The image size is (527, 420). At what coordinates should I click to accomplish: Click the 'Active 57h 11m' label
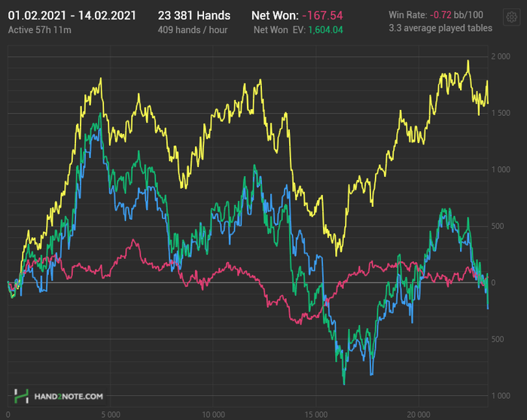tap(40, 30)
